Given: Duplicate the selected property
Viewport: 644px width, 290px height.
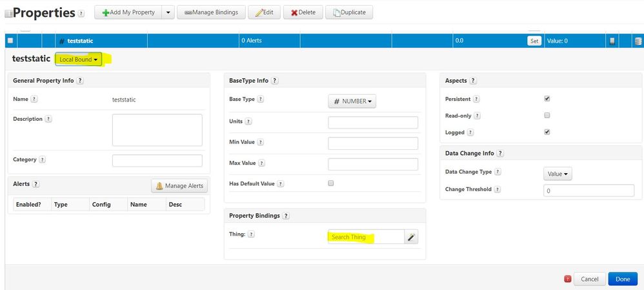Looking at the screenshot, I should pyautogui.click(x=348, y=12).
